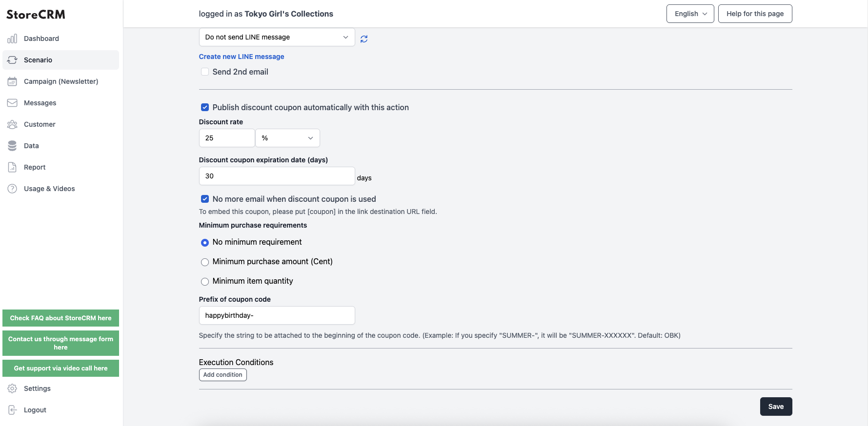Click the Execution Conditions heading

(x=236, y=362)
